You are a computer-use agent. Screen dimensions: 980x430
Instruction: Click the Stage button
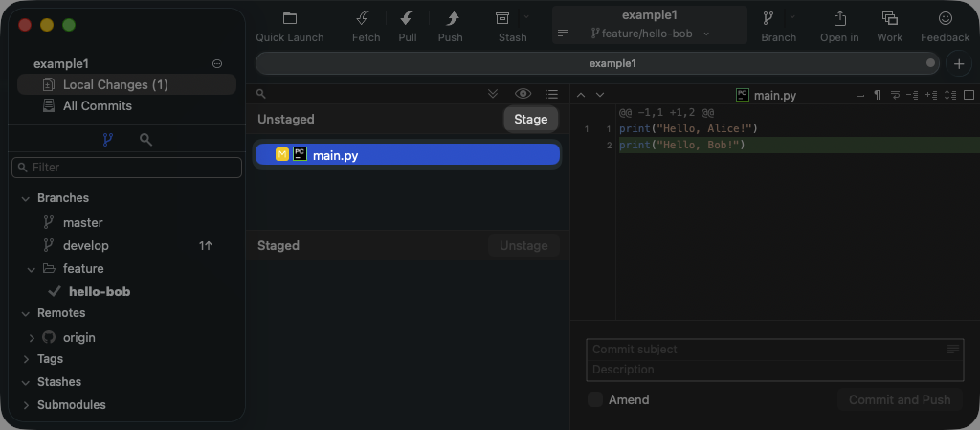click(530, 119)
